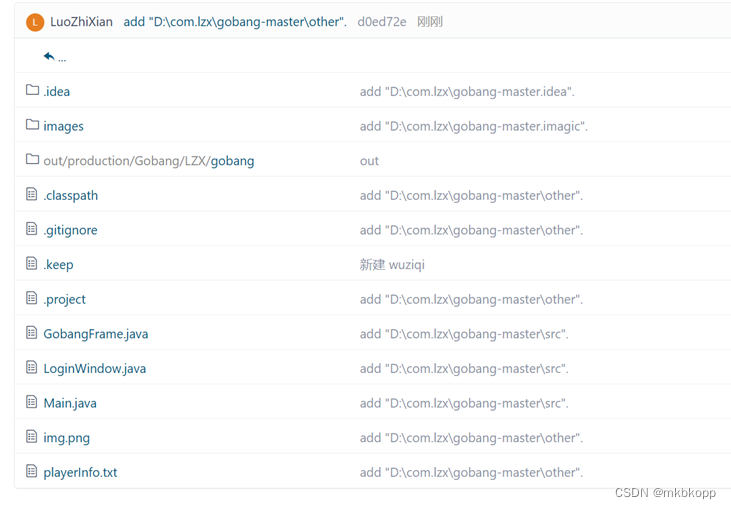Open commit message in images row
This screenshot has width=731, height=509.
click(474, 126)
